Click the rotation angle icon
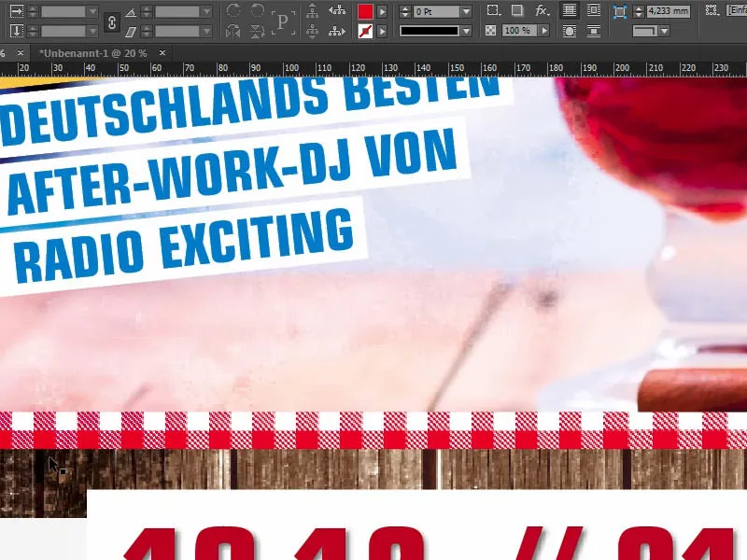Viewport: 747px width, 560px height. coord(131,11)
